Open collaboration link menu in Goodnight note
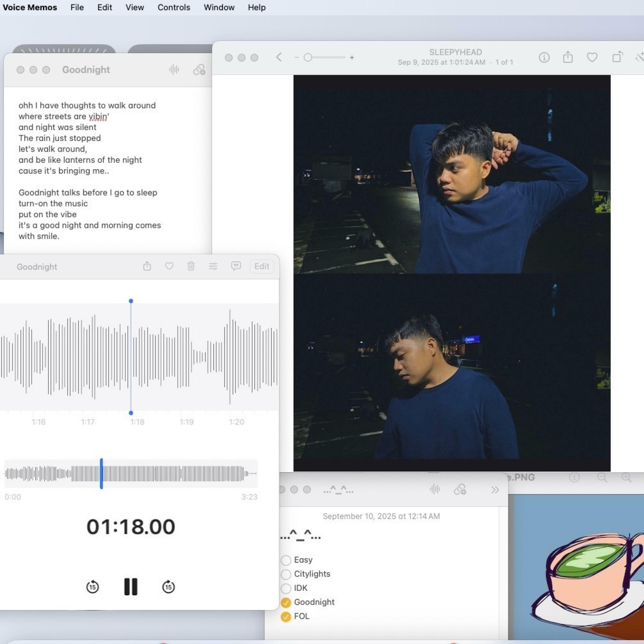This screenshot has width=644, height=644. tap(199, 70)
